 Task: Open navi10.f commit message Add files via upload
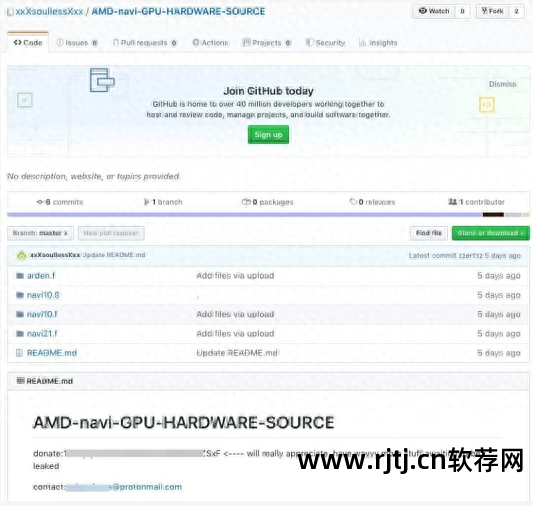pos(235,314)
